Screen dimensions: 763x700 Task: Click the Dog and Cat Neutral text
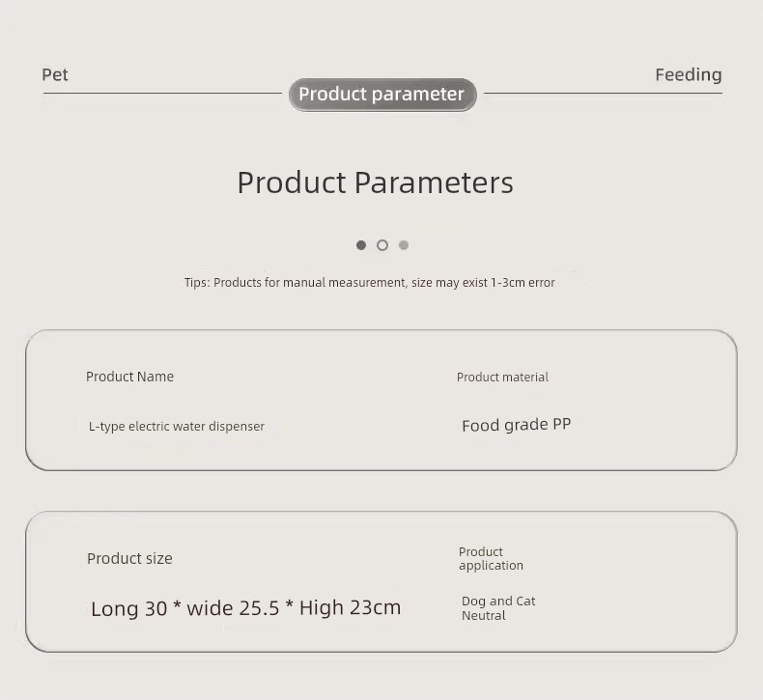pos(498,608)
